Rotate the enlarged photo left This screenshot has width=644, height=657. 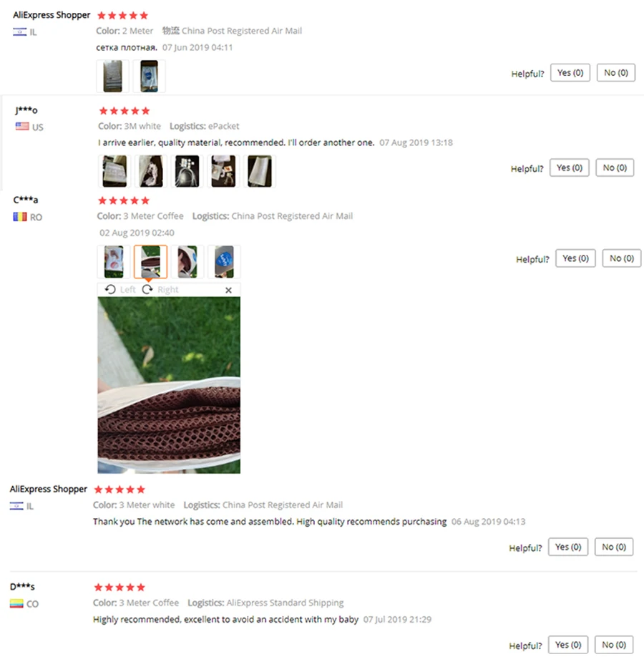(120, 290)
